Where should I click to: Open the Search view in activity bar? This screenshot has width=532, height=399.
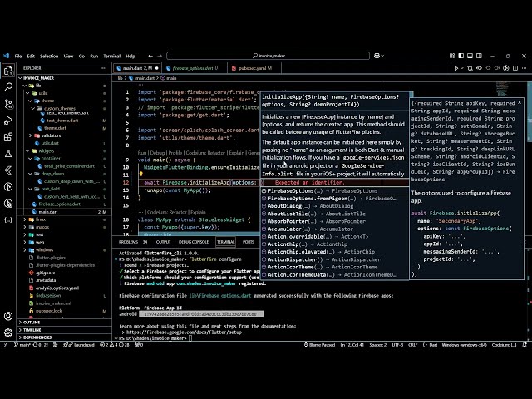pos(8,86)
